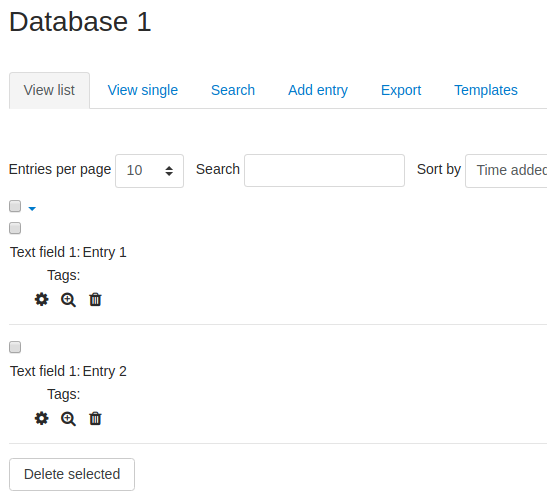Switch to the View single tab
This screenshot has width=547, height=500.
pos(143,90)
